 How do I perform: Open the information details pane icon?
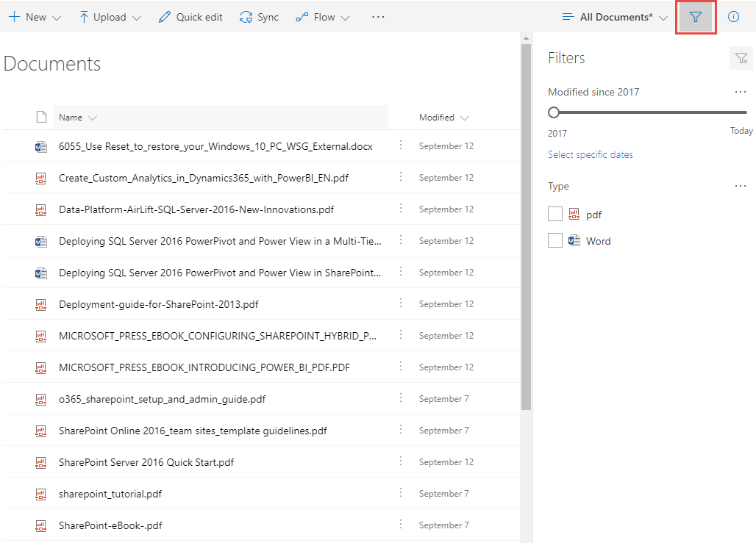pyautogui.click(x=733, y=17)
